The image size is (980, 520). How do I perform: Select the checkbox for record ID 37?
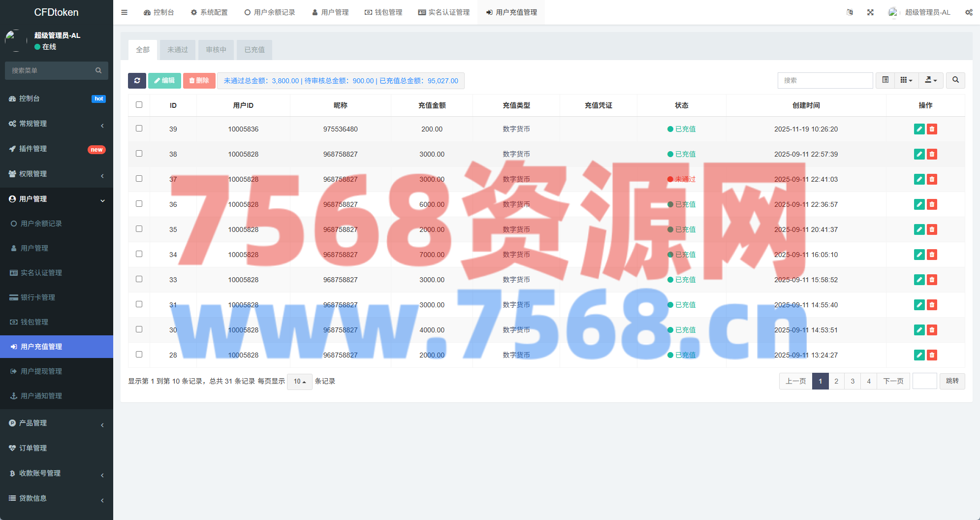[139, 179]
